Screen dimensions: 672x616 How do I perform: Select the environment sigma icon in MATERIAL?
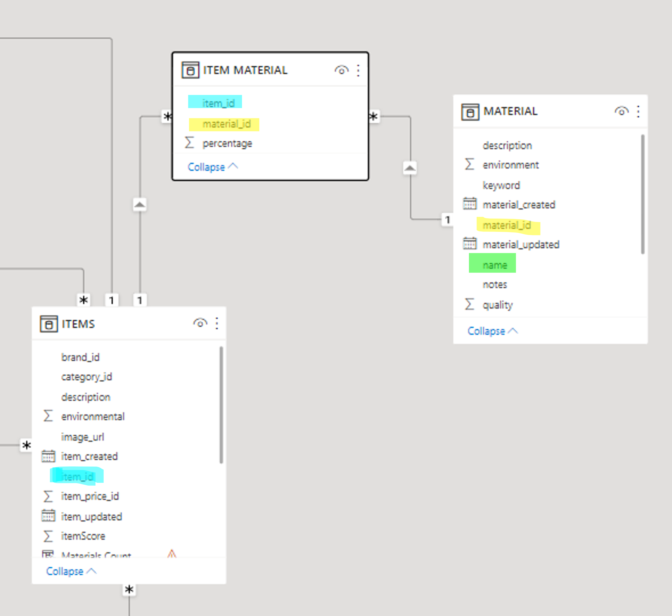click(x=469, y=164)
